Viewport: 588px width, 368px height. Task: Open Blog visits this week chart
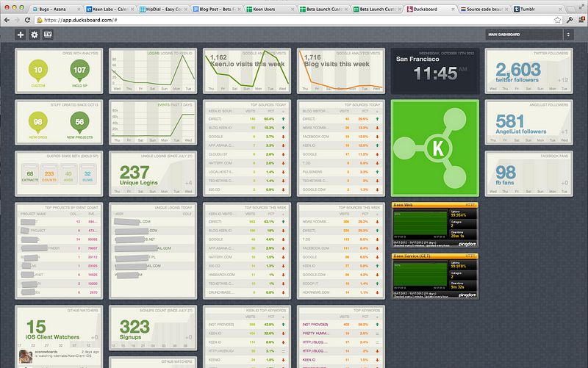coord(341,71)
